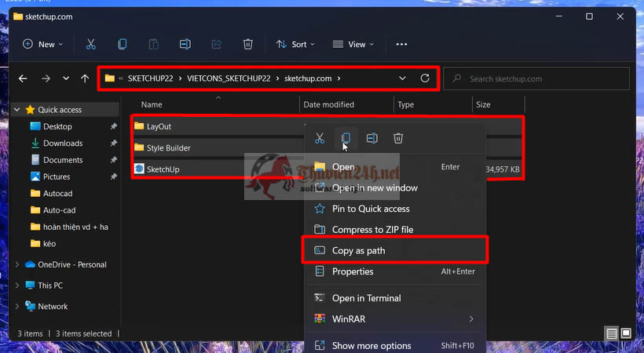Copy selection using context menu copy icon

346,138
